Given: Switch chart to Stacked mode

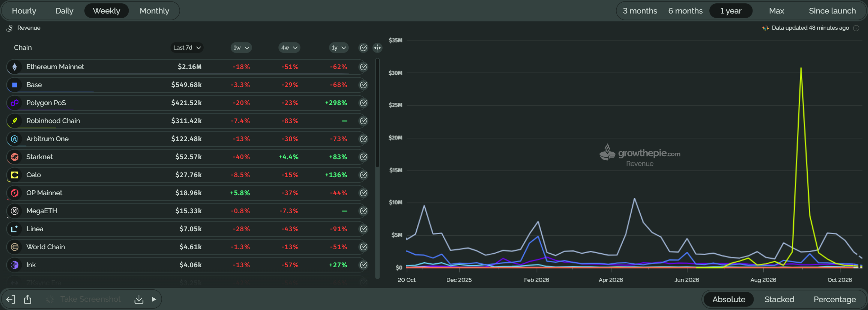Looking at the screenshot, I should point(779,299).
